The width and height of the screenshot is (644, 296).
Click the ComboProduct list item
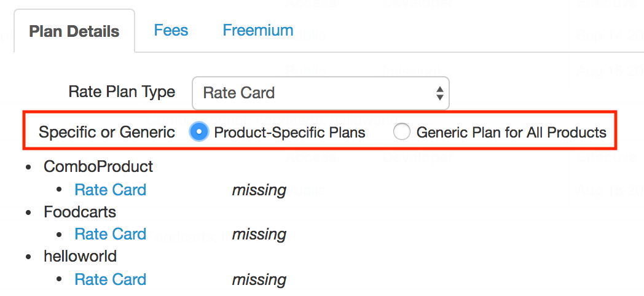pos(98,166)
